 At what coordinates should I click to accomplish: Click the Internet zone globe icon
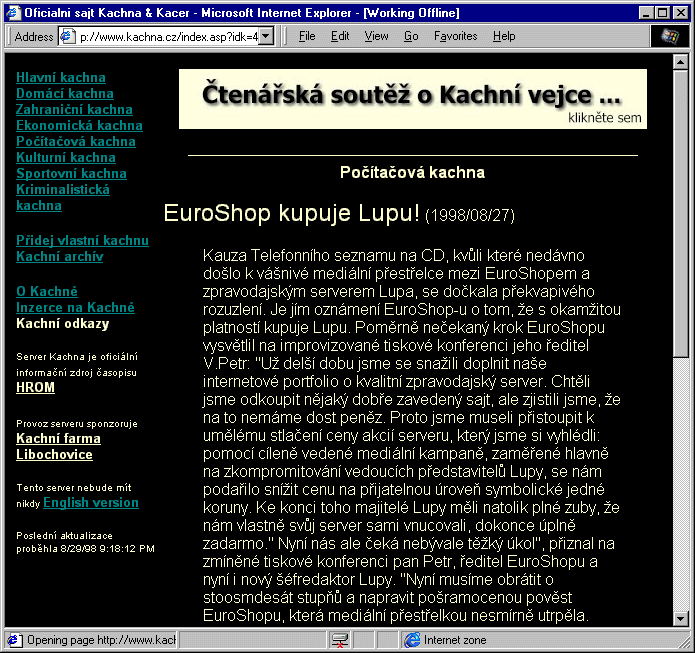[x=412, y=640]
